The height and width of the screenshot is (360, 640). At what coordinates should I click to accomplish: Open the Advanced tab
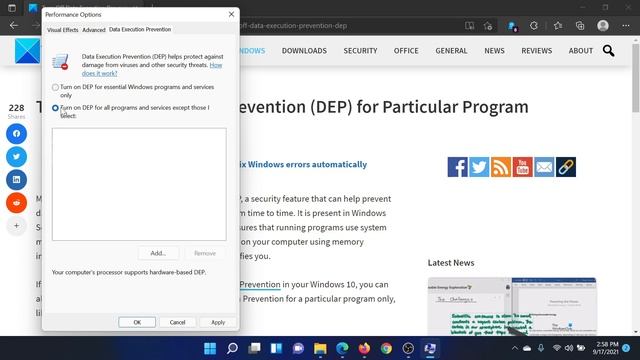[x=94, y=30]
